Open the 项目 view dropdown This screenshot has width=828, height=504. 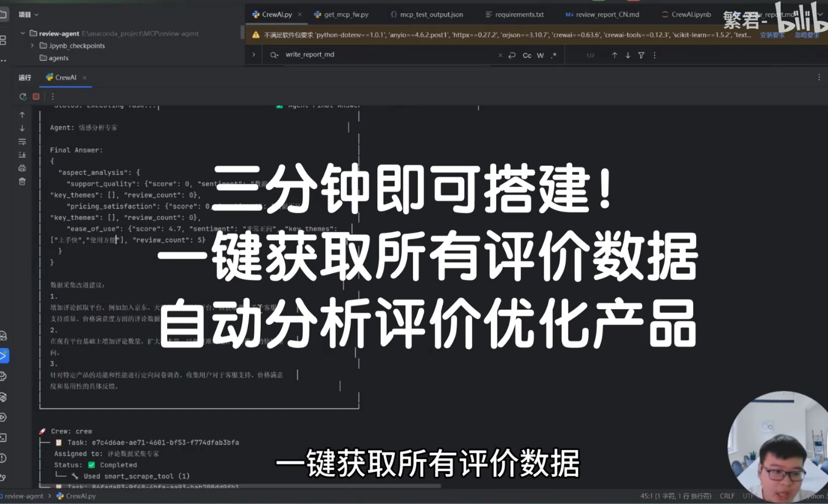tap(29, 15)
